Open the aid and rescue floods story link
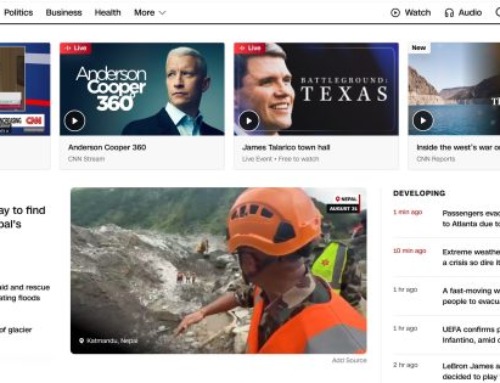This screenshot has height=383, width=500. click(25, 292)
